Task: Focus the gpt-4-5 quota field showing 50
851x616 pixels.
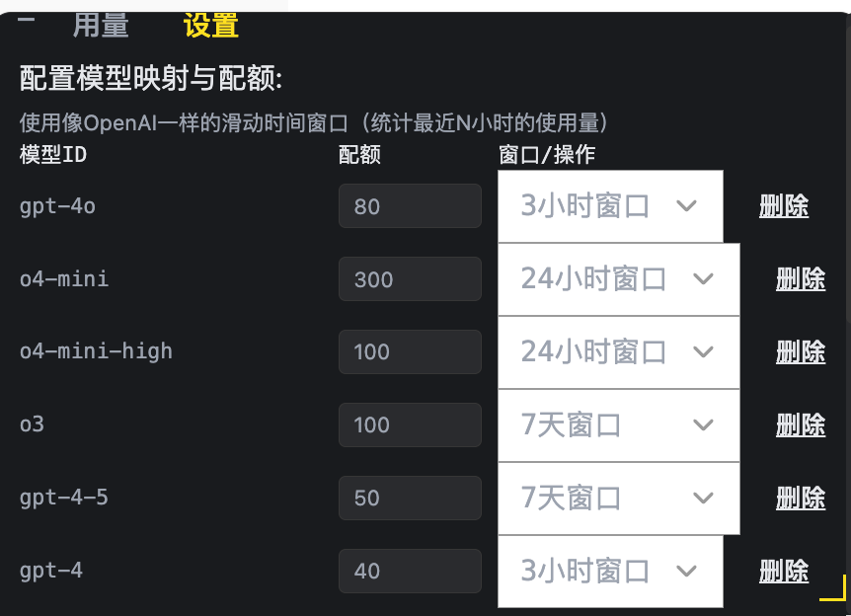Action: pos(410,499)
